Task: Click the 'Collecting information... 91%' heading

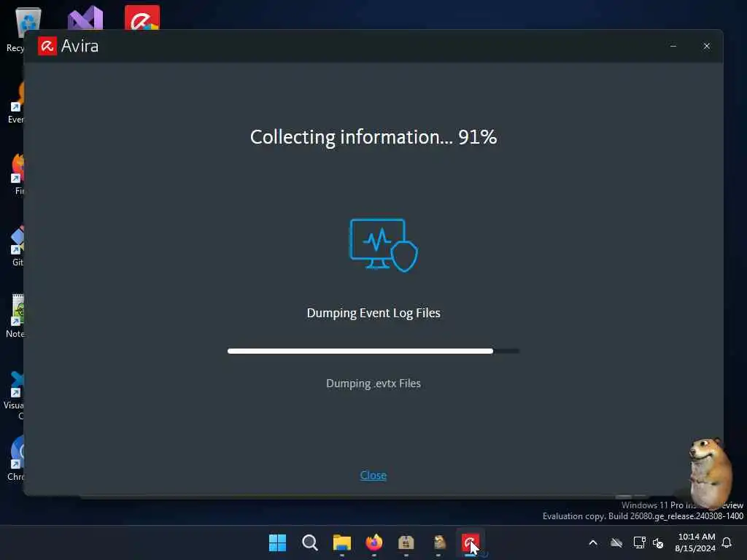Action: pyautogui.click(x=373, y=137)
